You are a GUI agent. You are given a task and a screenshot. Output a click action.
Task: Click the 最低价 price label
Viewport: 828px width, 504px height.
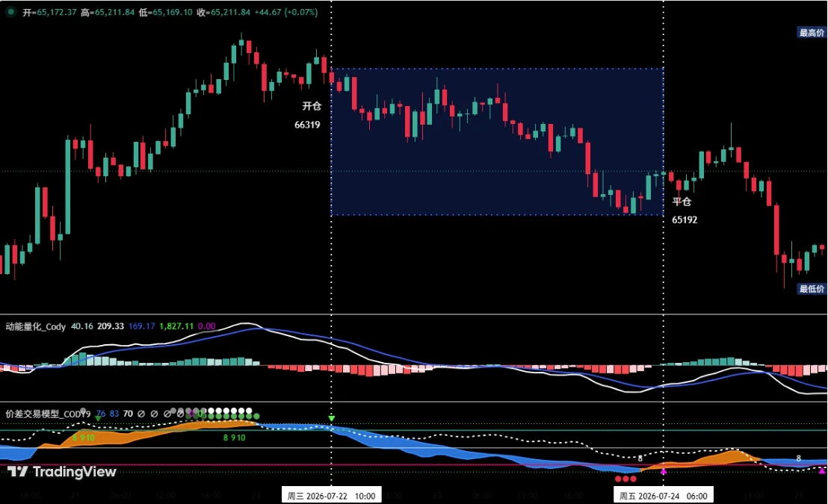point(811,289)
